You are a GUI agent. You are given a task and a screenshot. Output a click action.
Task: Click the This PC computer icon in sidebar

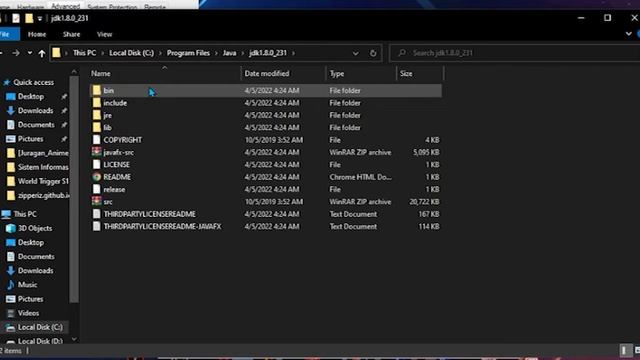point(6,214)
